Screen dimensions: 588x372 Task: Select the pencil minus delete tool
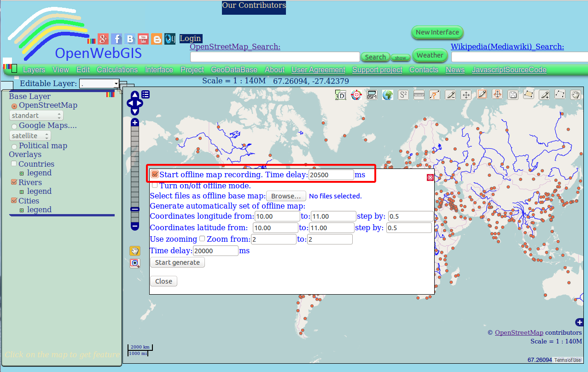pyautogui.click(x=450, y=95)
